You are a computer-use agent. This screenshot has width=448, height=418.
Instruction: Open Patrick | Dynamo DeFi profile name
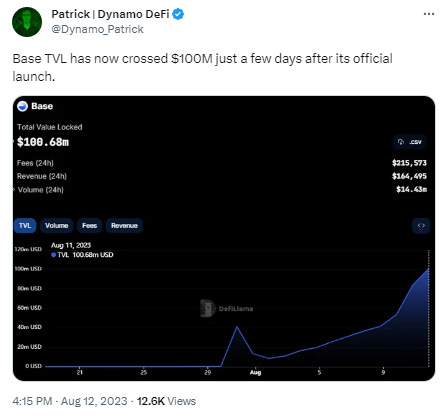point(110,14)
